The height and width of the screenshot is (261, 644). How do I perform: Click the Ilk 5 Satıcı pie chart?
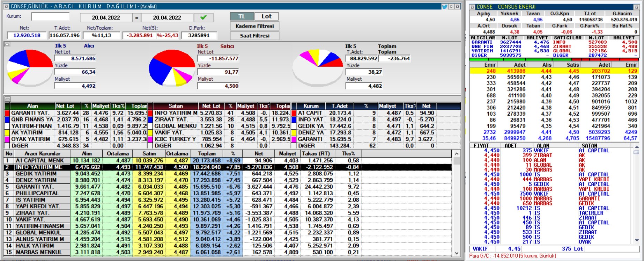tap(172, 68)
